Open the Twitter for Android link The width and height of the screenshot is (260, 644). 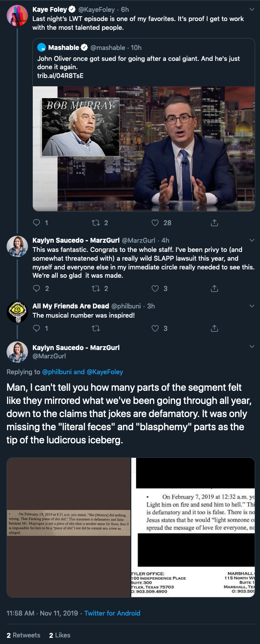pos(112,613)
